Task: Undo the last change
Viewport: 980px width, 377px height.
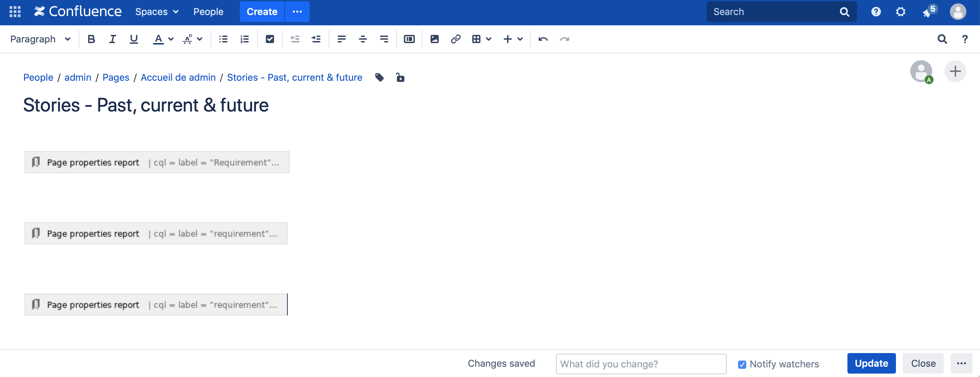Action: pos(543,39)
